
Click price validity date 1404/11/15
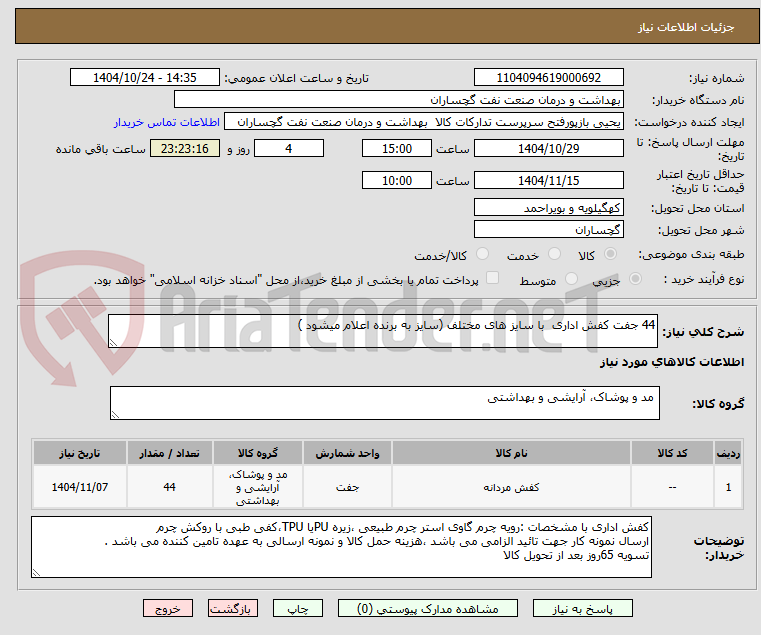tap(548, 180)
